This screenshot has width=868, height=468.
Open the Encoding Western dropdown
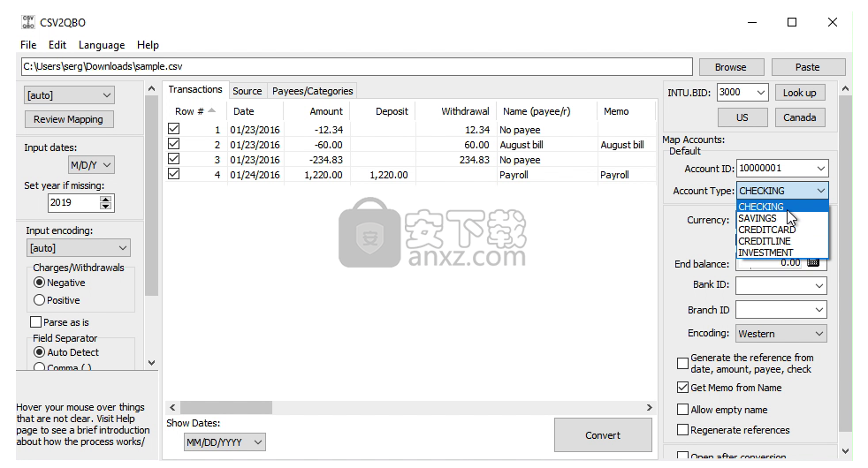point(781,334)
